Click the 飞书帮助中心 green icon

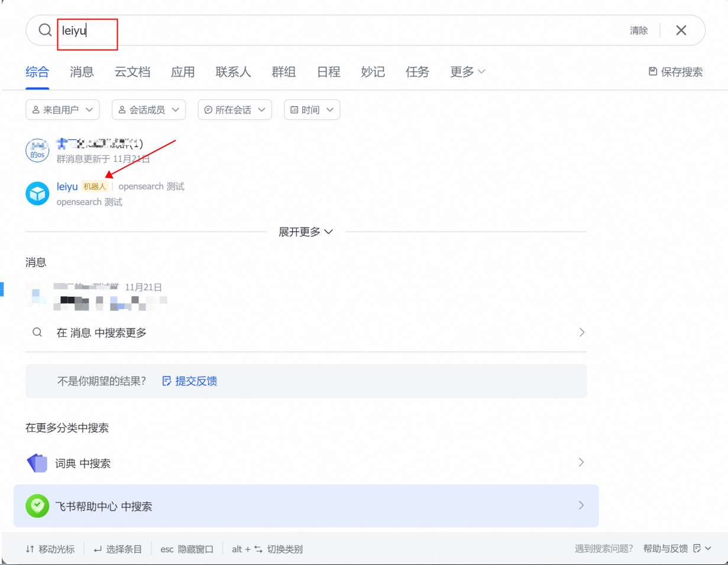coord(37,506)
